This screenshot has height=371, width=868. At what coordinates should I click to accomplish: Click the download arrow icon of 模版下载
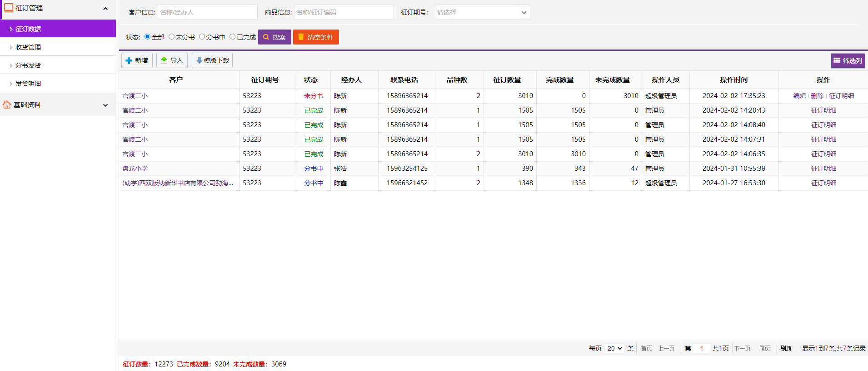199,60
